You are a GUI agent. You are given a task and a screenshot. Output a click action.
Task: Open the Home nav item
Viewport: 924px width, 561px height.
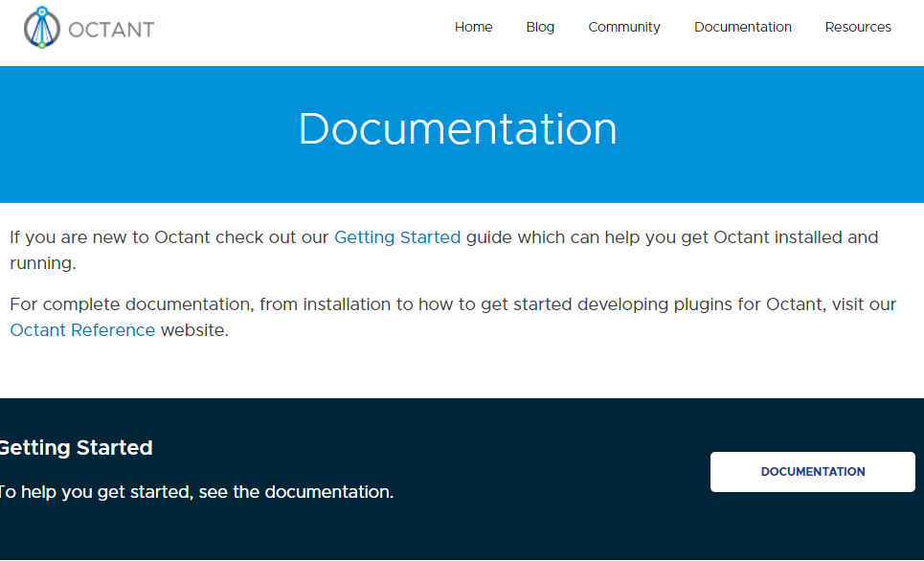[473, 27]
